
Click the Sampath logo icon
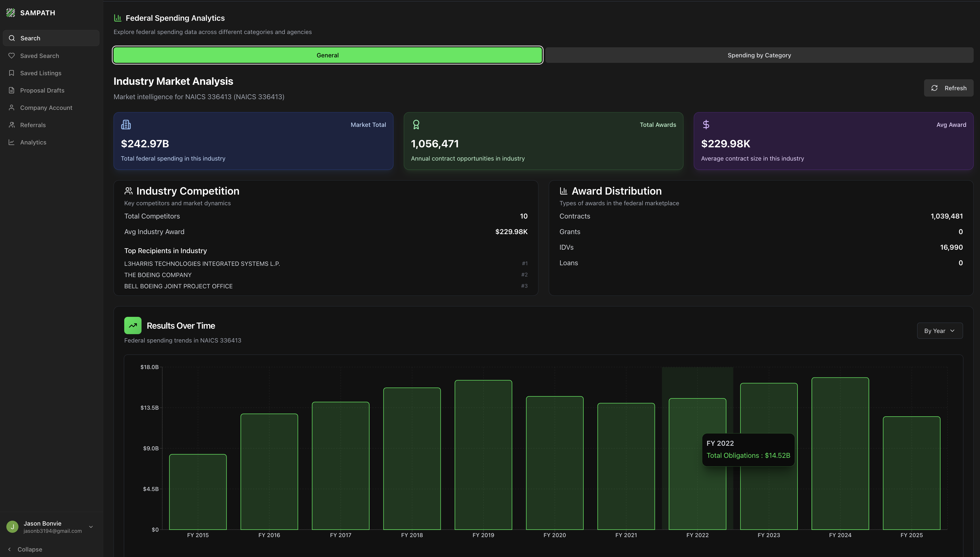coord(11,13)
